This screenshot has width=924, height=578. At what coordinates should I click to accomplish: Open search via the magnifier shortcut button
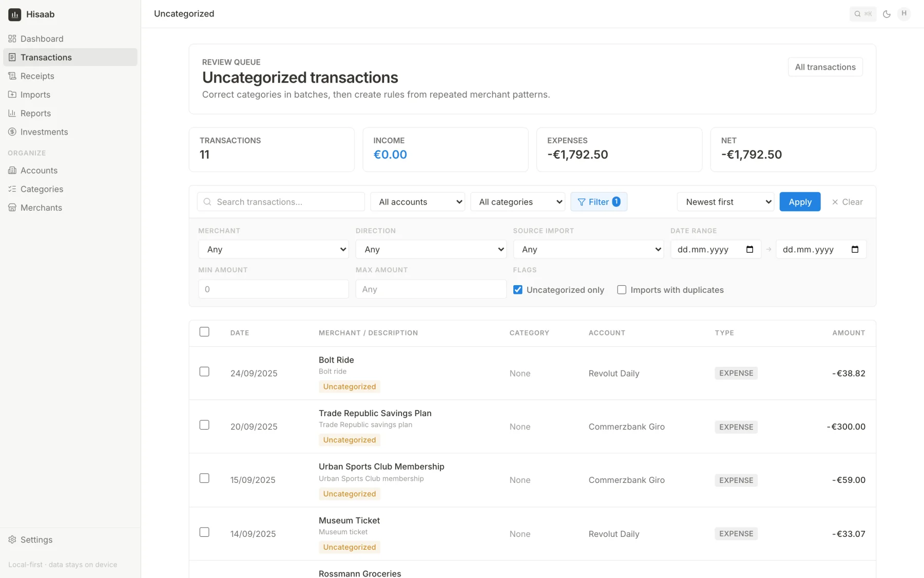pyautogui.click(x=863, y=14)
